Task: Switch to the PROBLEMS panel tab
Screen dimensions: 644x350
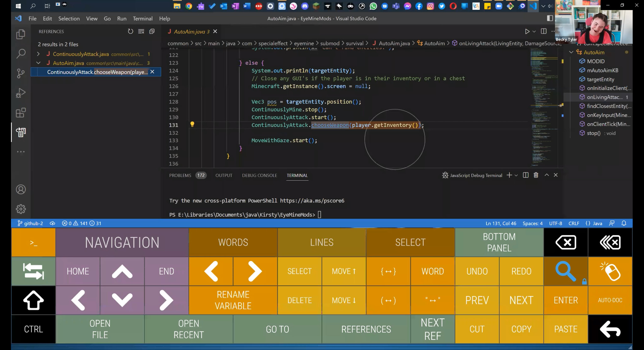Action: (x=180, y=175)
